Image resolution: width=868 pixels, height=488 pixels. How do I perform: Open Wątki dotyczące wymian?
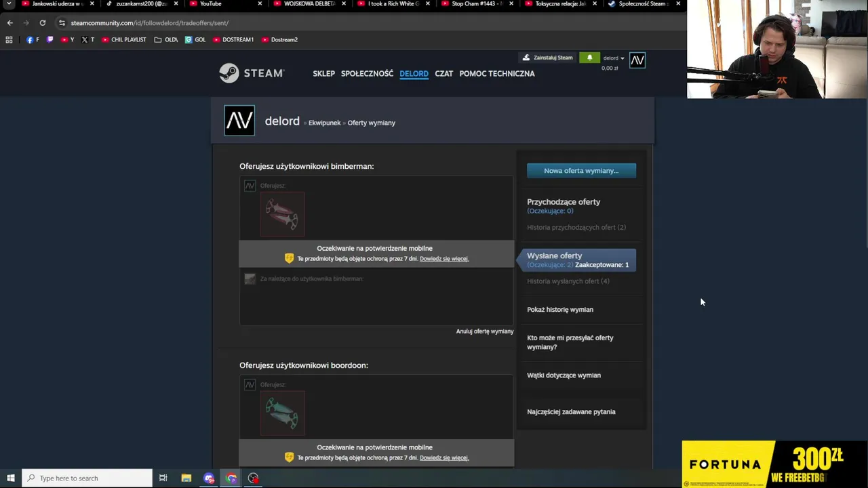point(564,375)
